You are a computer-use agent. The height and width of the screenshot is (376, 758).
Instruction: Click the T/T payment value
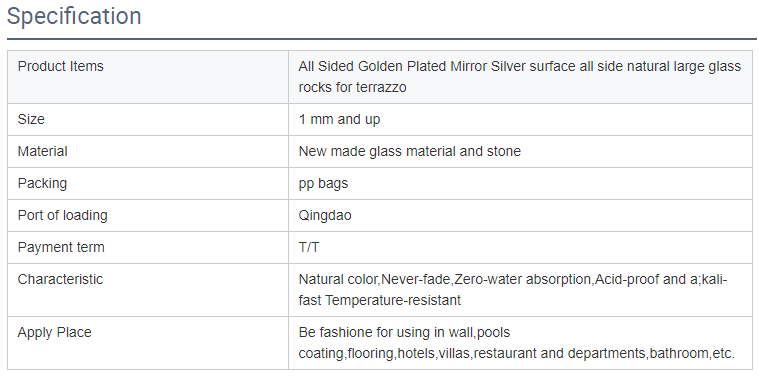(x=309, y=247)
